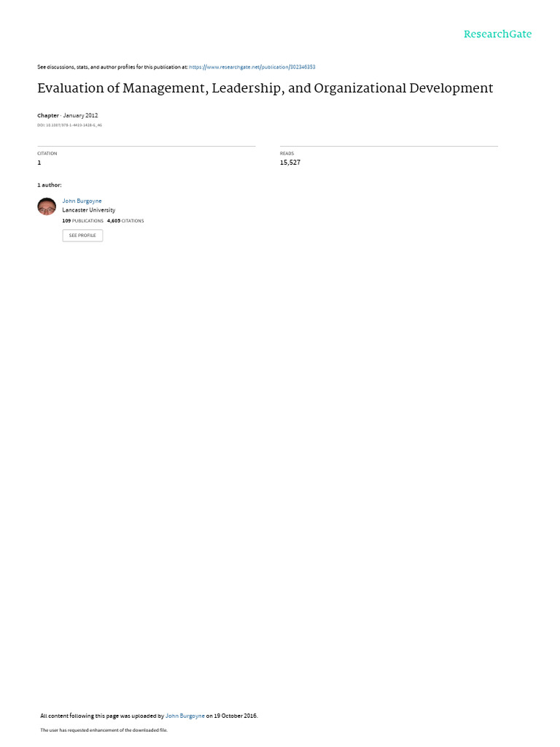Click the CITATION label

(x=47, y=153)
